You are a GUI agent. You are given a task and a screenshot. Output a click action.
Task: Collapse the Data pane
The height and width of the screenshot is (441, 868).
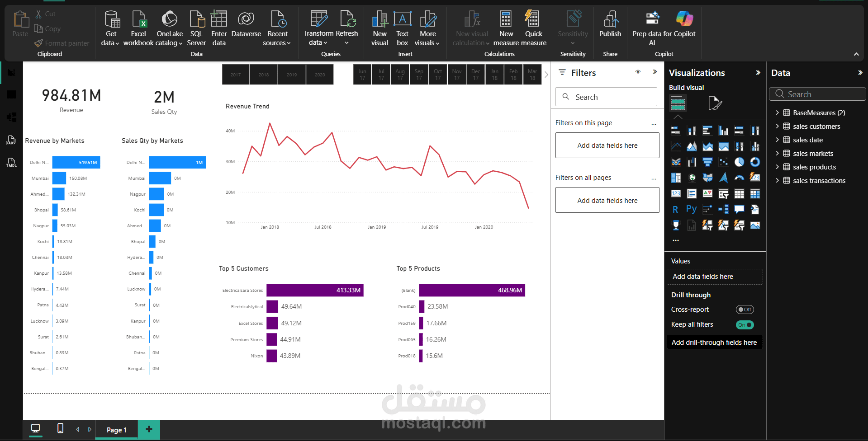click(x=860, y=73)
